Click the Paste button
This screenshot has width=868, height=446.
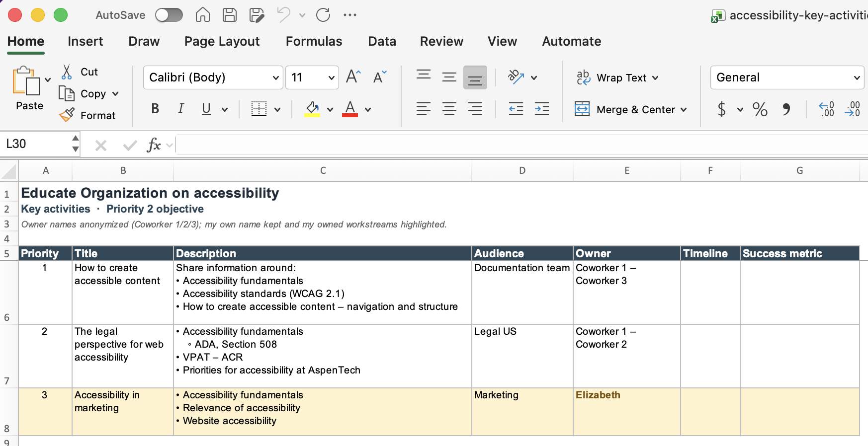click(29, 88)
